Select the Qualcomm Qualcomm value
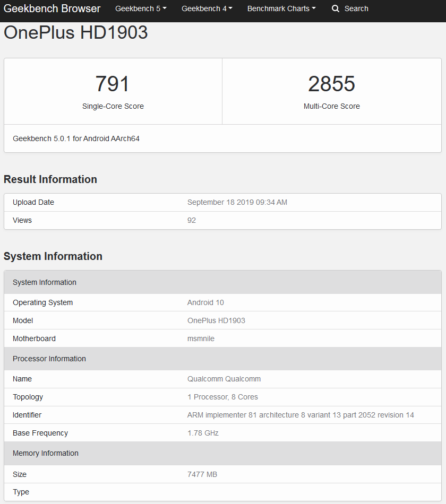Screen dimensions: 446x504 pos(224,379)
